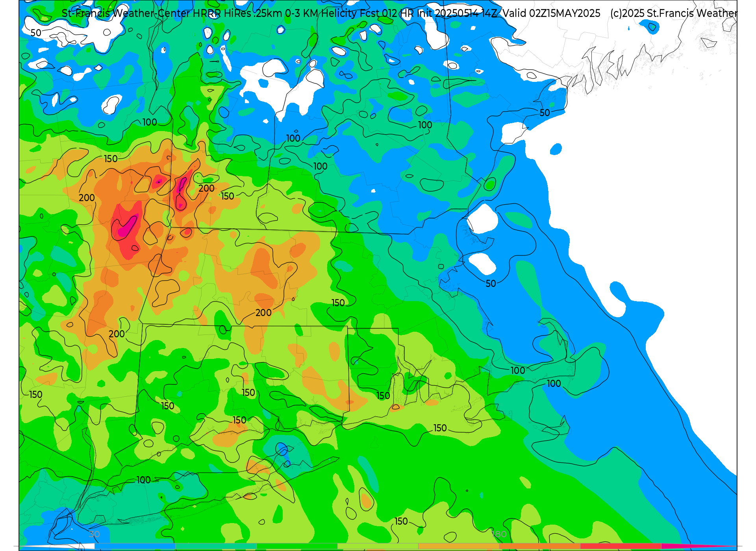The height and width of the screenshot is (551, 756).
Task: Click the "180" color bar label
Action: pyautogui.click(x=499, y=534)
